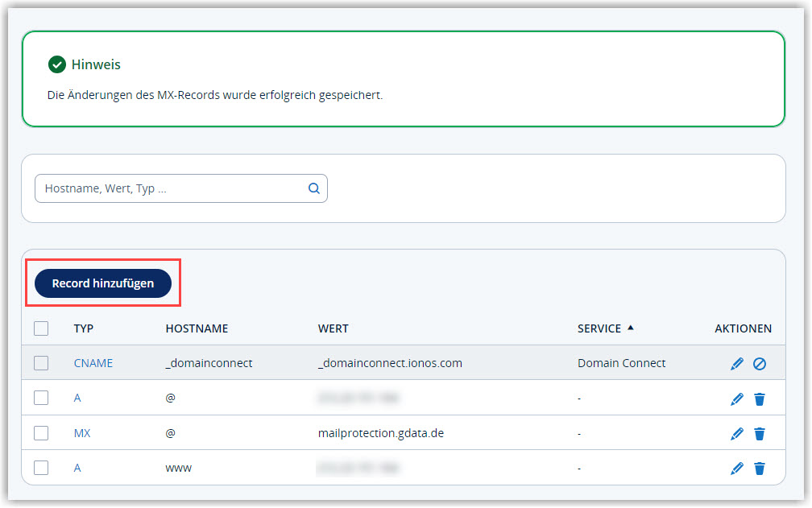The height and width of the screenshot is (508, 812).
Task: Click the search magnifier icon
Action: pos(314,188)
